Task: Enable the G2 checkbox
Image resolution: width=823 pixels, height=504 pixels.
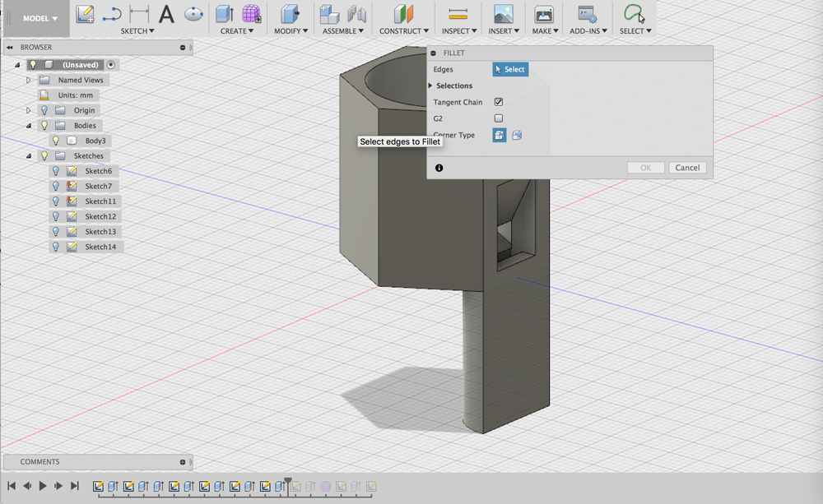Action: click(x=499, y=118)
